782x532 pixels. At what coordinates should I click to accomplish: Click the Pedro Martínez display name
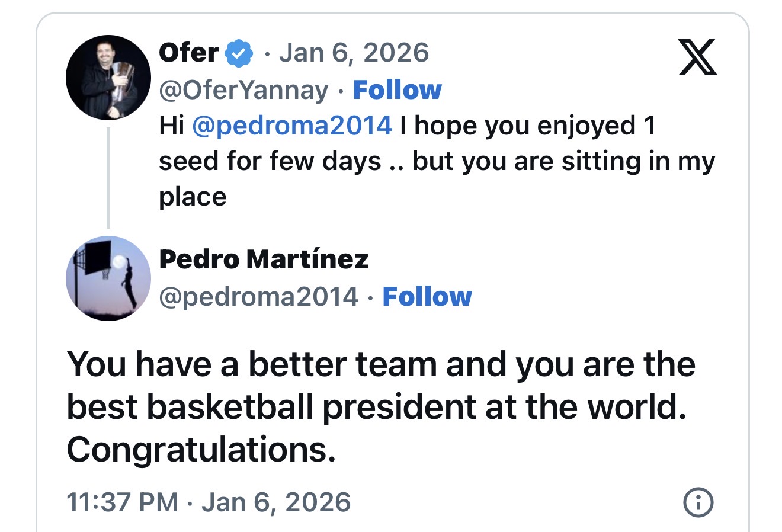pyautogui.click(x=264, y=259)
